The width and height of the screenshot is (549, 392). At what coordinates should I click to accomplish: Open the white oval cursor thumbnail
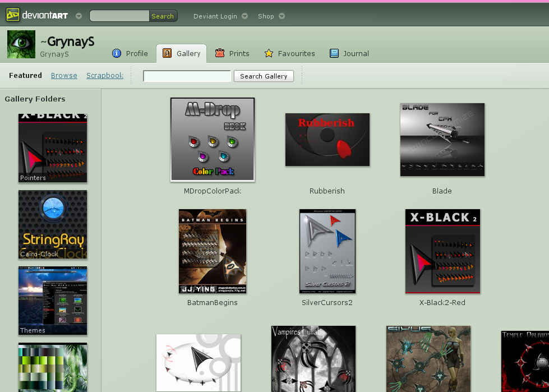[199, 363]
